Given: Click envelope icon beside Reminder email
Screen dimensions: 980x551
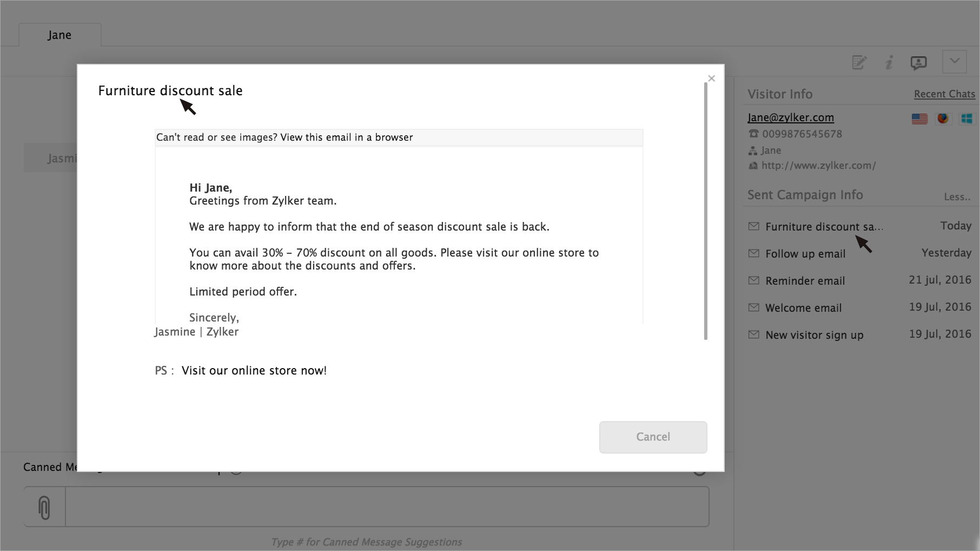Looking at the screenshot, I should pyautogui.click(x=753, y=280).
